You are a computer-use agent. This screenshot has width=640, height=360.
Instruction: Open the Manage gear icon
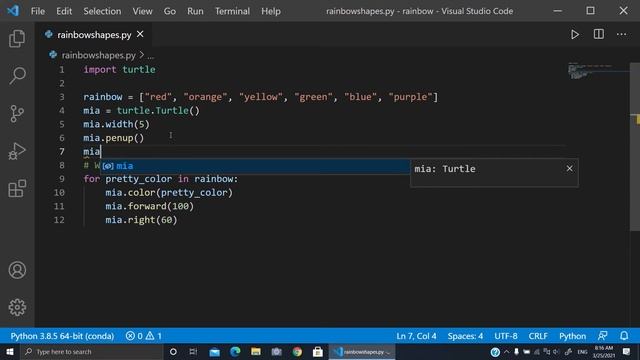17,307
